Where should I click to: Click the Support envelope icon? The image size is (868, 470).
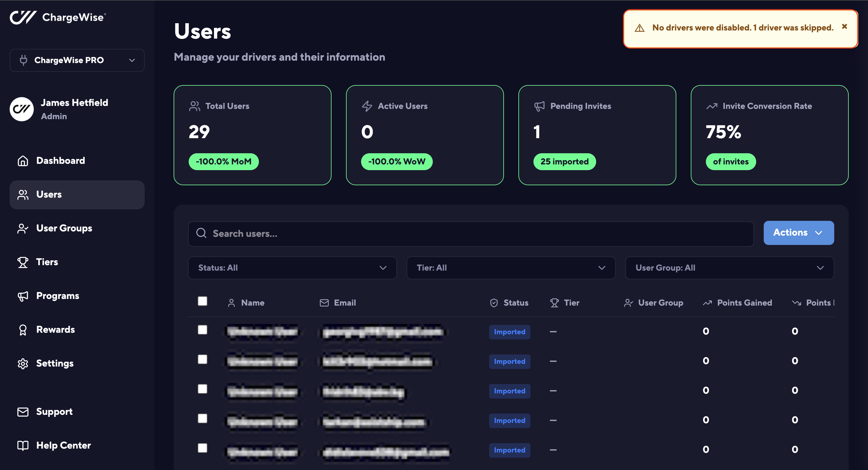click(x=23, y=412)
